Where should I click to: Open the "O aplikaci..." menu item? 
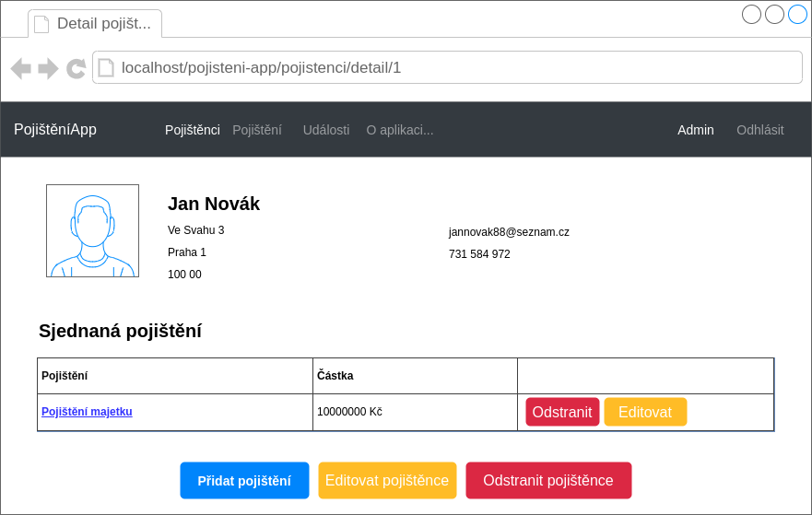click(x=400, y=130)
